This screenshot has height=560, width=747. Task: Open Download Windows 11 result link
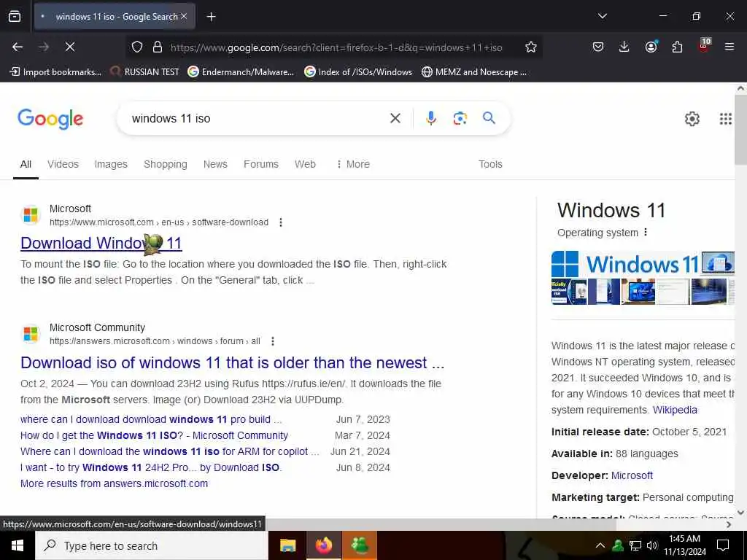(101, 244)
